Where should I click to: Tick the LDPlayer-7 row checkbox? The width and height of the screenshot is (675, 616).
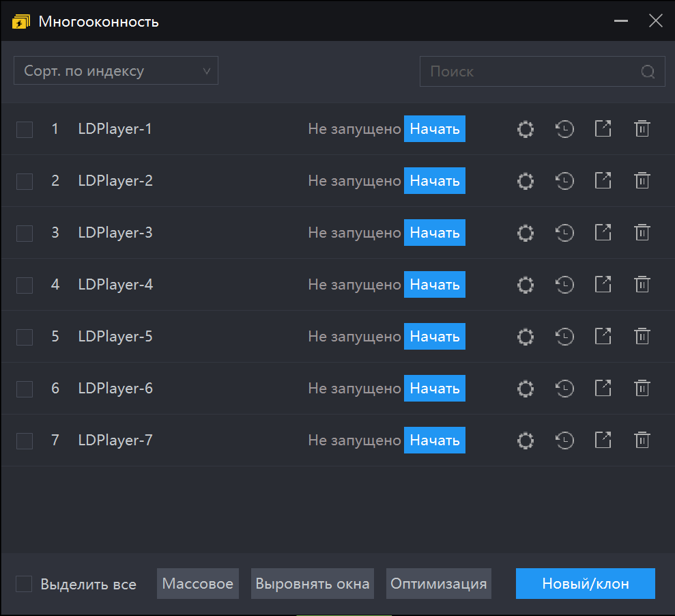(x=25, y=441)
